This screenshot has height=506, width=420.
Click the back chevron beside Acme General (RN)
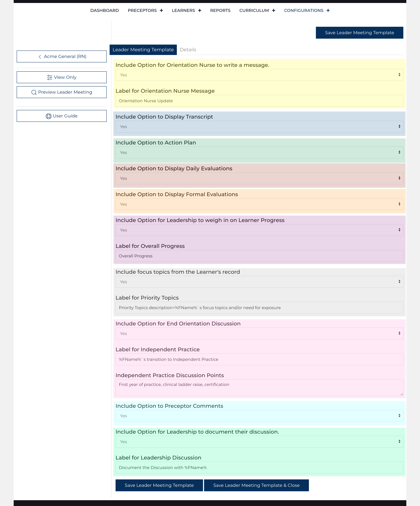click(x=40, y=57)
